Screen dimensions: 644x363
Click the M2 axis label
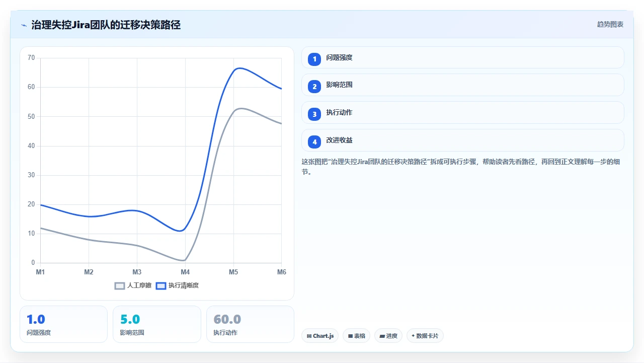coord(89,272)
